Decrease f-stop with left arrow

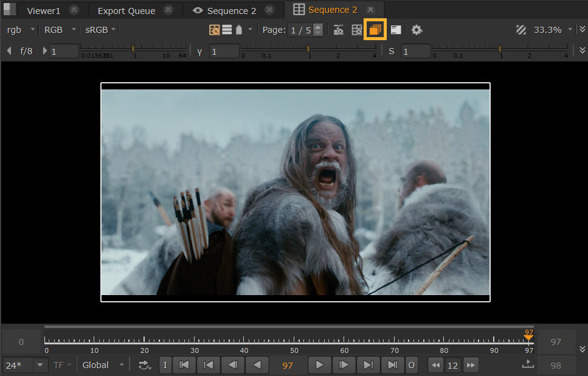pyautogui.click(x=9, y=50)
